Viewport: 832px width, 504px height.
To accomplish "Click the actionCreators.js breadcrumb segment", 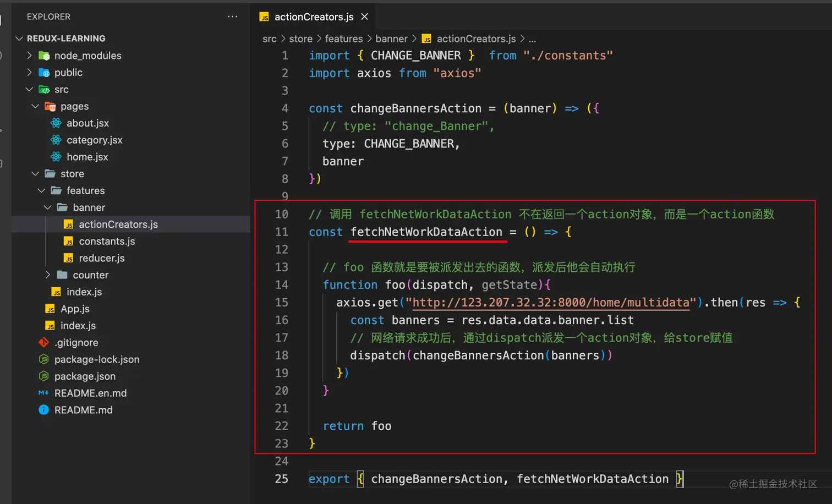I will pyautogui.click(x=477, y=39).
